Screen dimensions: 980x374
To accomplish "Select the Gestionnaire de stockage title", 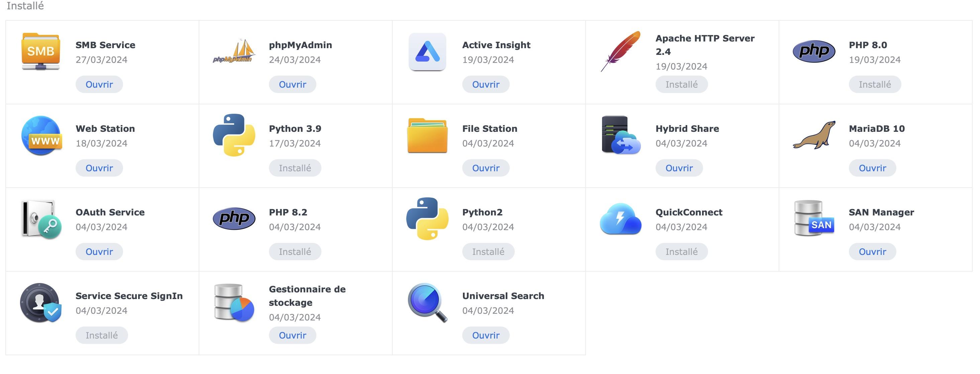I will (x=307, y=296).
